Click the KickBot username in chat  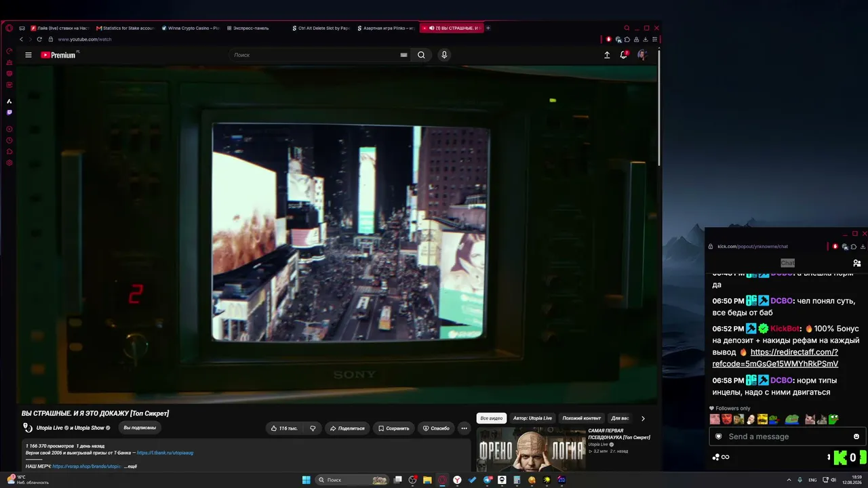pos(785,329)
